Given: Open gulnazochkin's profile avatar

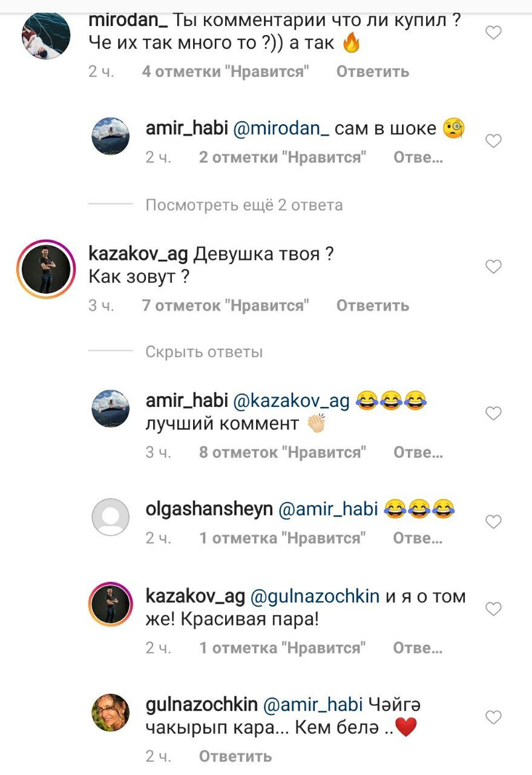Looking at the screenshot, I should [110, 713].
